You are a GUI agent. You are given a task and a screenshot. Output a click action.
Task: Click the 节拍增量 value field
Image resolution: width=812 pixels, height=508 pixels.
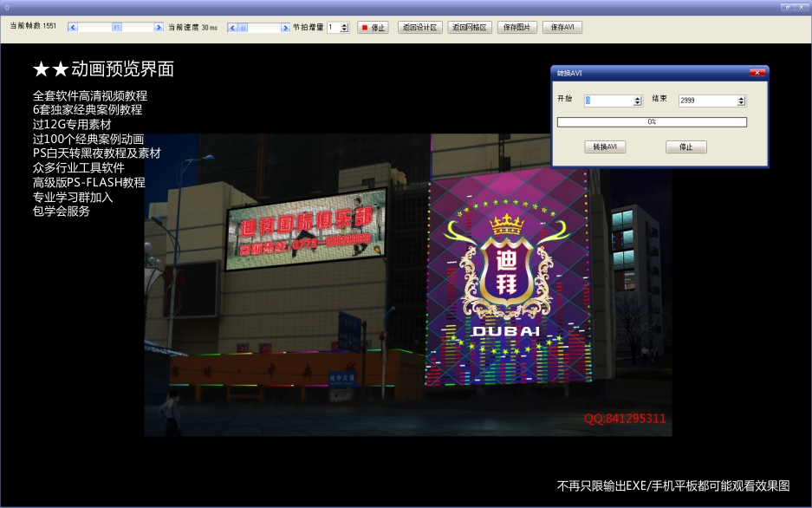point(334,28)
